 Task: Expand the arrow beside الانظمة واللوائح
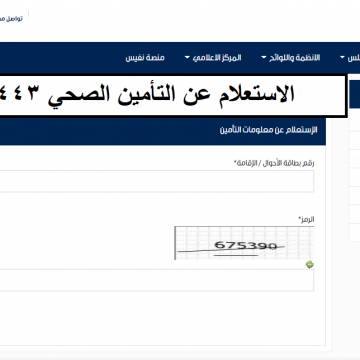pos(264,58)
